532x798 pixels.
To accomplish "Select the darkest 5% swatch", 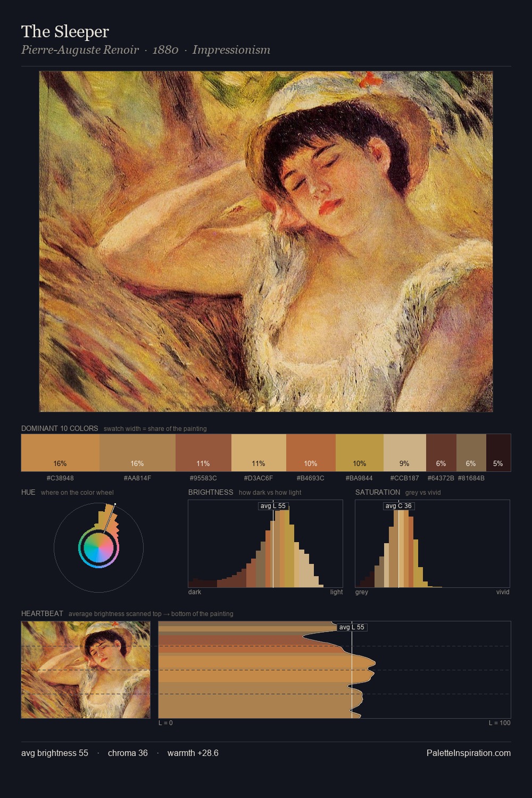I will 498,453.
